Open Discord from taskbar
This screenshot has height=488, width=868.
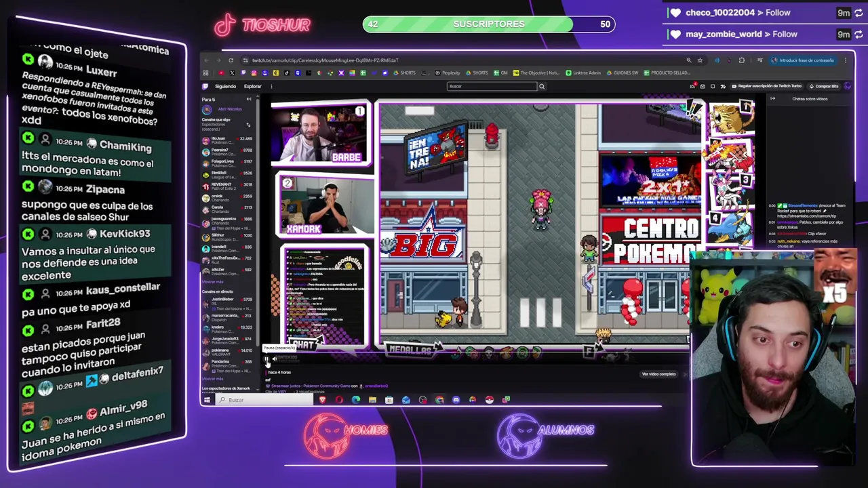point(456,400)
